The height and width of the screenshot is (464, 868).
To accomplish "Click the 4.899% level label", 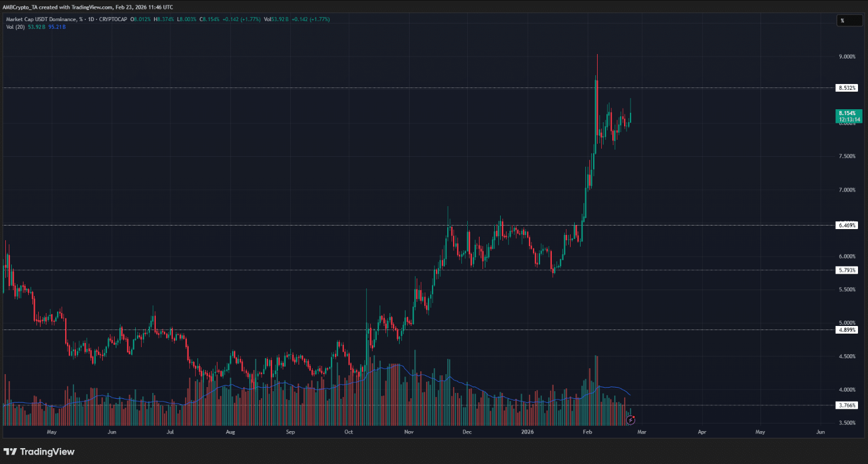I will coord(847,330).
